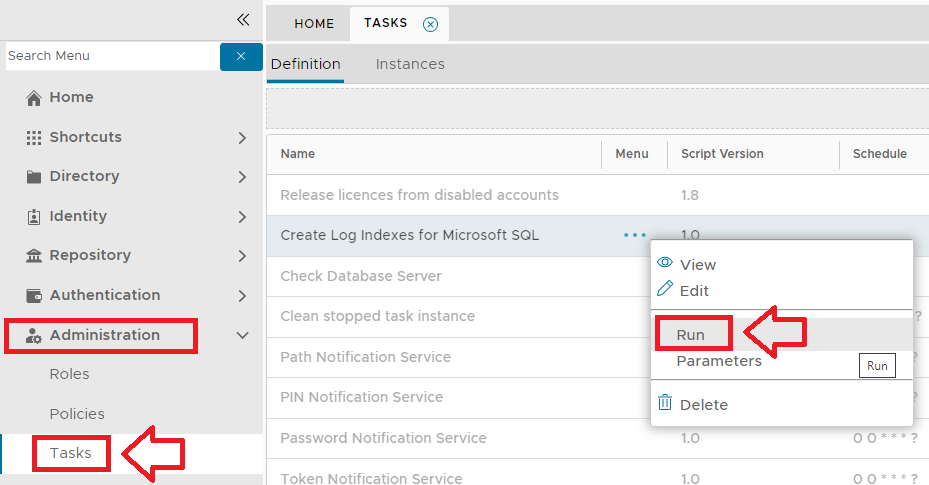Expand the Authentication menu chevron

coord(242,296)
